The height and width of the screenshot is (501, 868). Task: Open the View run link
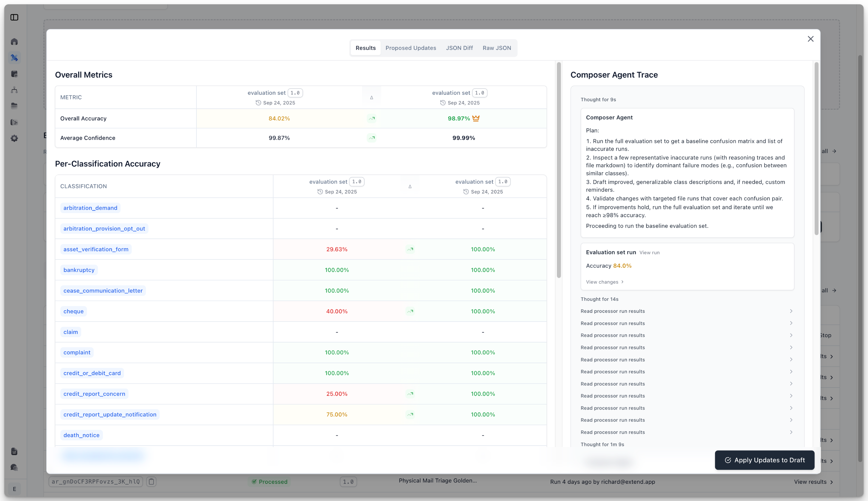(x=649, y=252)
